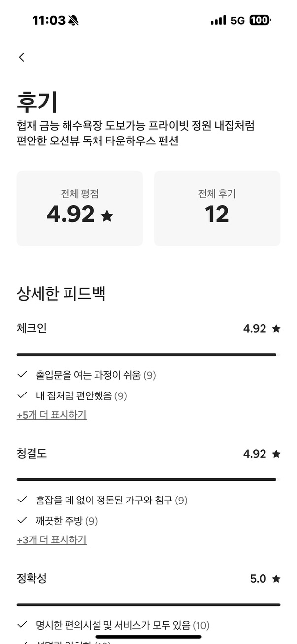Tap the 청결도 rating progress bar
This screenshot has width=297, height=644.
click(146, 479)
